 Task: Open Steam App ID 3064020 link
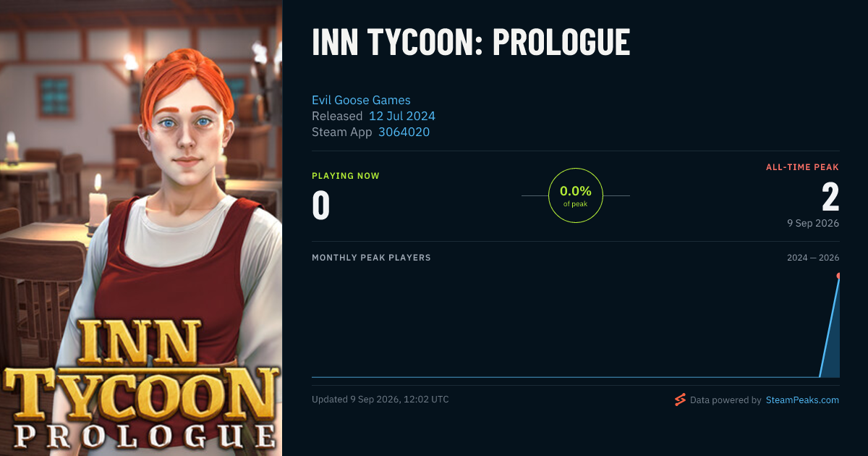click(404, 132)
